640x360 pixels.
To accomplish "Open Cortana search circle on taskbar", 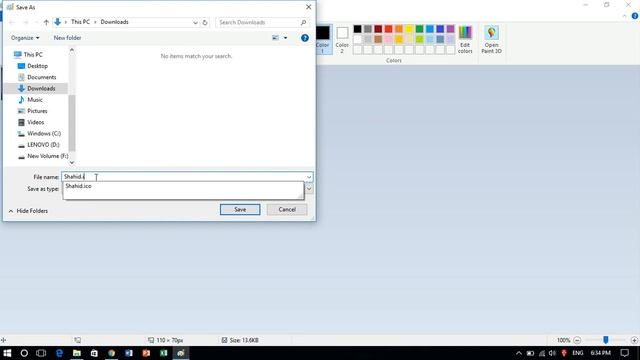I will tap(24, 353).
